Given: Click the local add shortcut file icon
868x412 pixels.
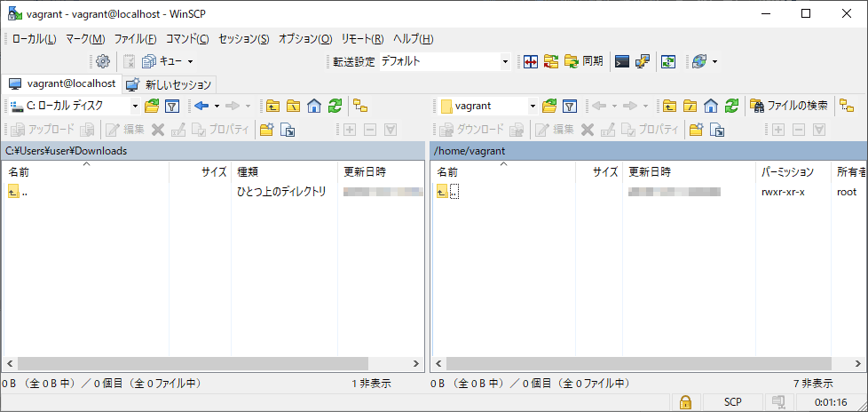Looking at the screenshot, I should [288, 130].
